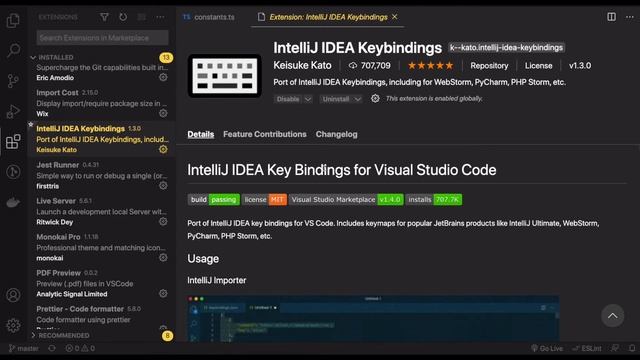Close the IntelliJ IDEA Keybindings extension tab
640x360 pixels.
[x=395, y=17]
